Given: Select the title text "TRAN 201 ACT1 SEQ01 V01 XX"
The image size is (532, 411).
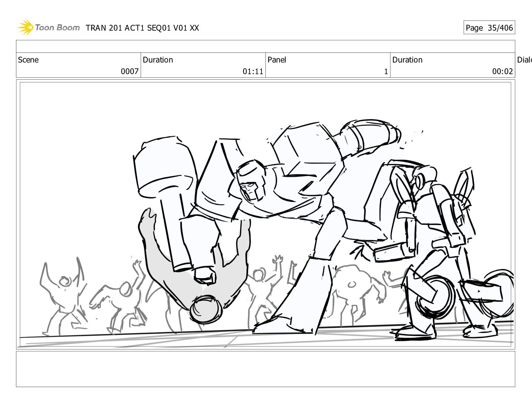Looking at the screenshot, I should (x=142, y=28).
